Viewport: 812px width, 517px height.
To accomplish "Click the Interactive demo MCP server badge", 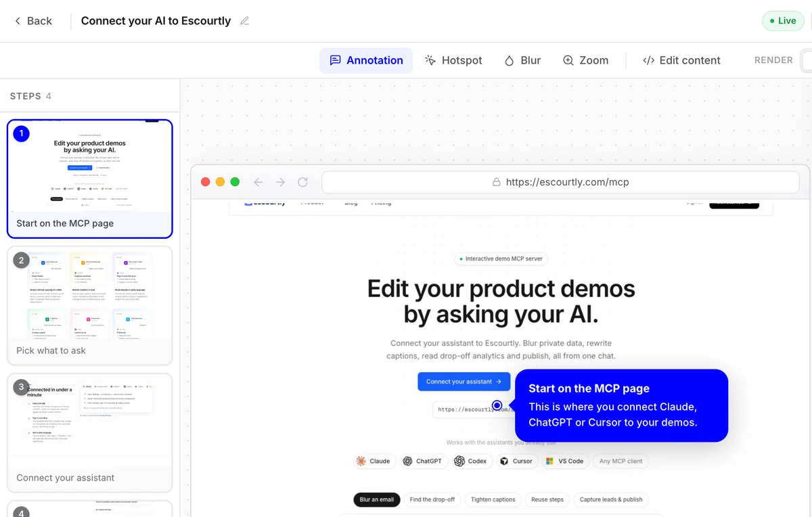I will pyautogui.click(x=501, y=258).
